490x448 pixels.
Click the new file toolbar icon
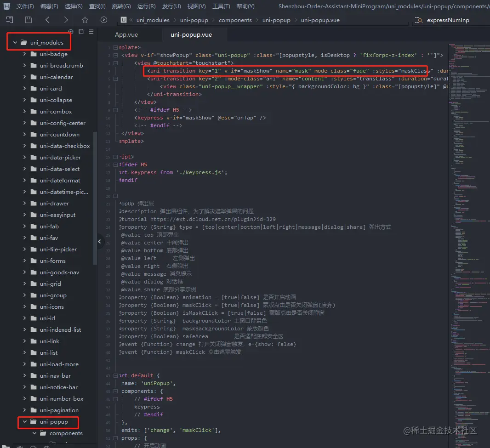coord(10,20)
